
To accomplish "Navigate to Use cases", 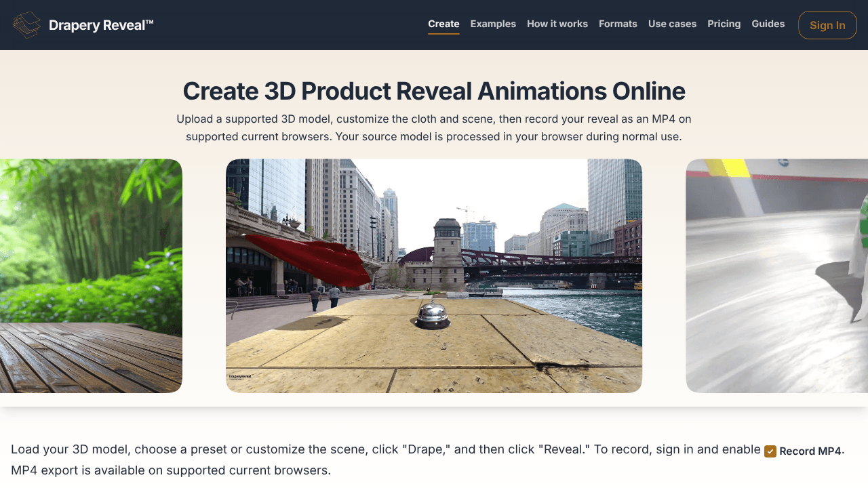I will coord(672,24).
